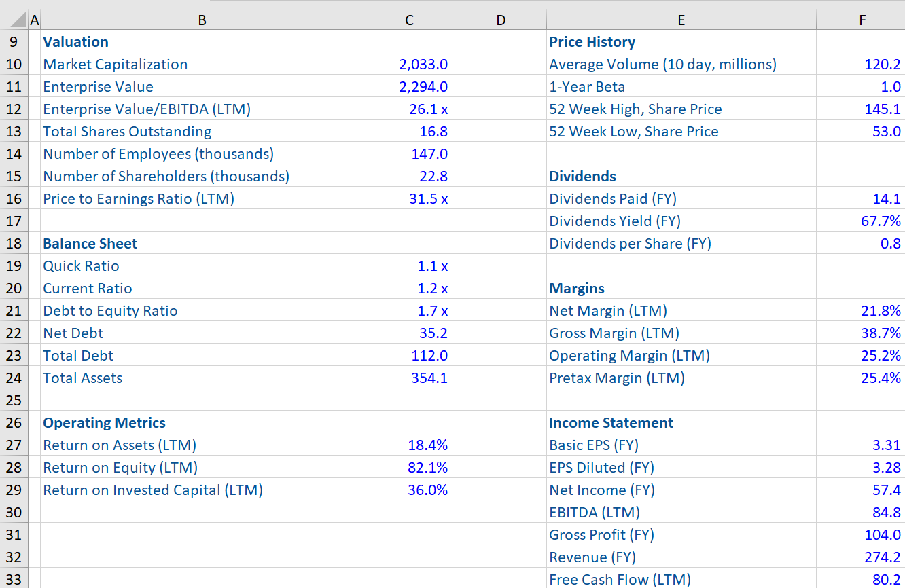Select the 52 Week High value 145.1

[x=883, y=109]
